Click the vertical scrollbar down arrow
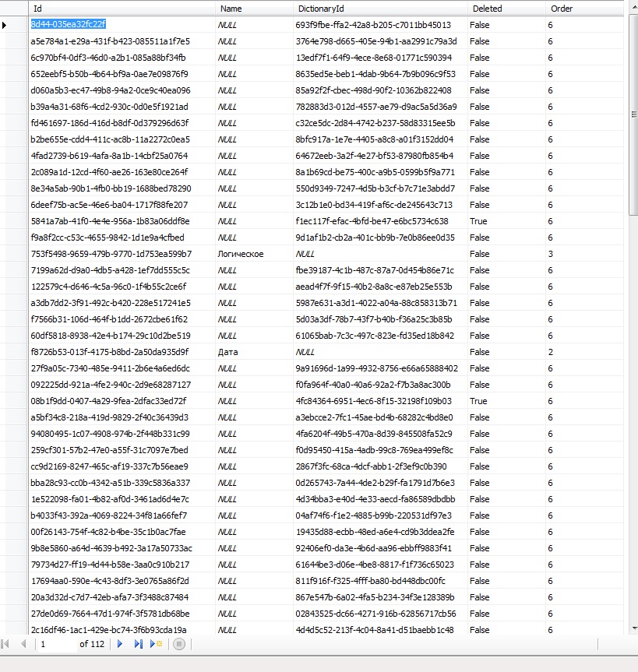Viewport: 638px width, 672px height. 634,628
